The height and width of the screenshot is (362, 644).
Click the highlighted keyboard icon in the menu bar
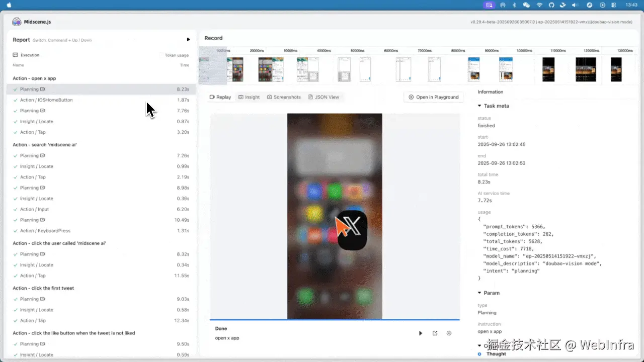[488, 5]
